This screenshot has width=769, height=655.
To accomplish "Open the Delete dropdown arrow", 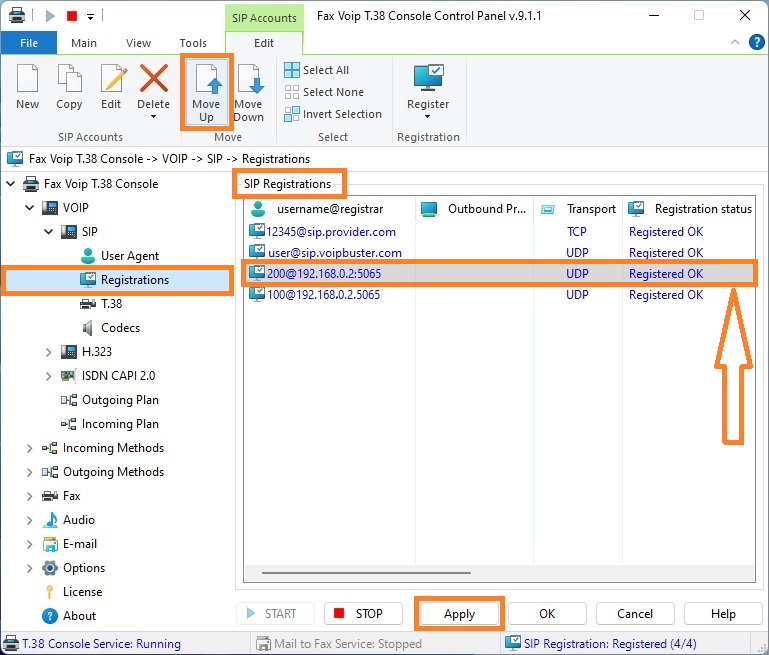I will [154, 117].
